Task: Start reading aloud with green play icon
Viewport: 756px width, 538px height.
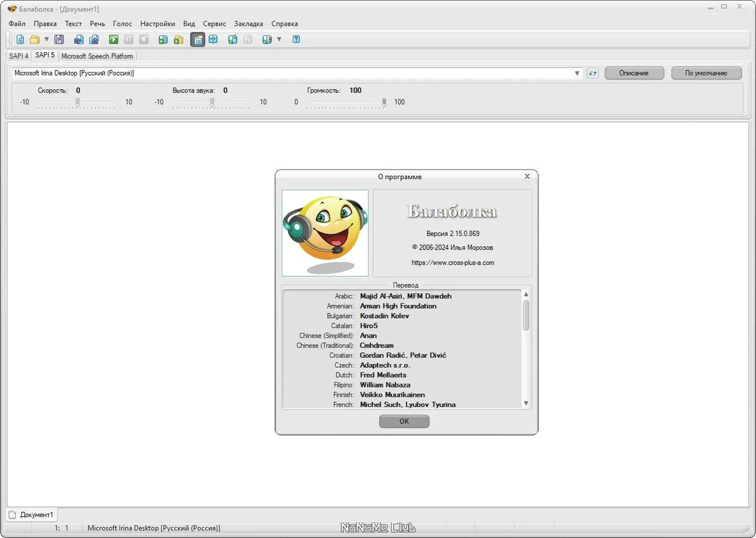Action: click(113, 40)
